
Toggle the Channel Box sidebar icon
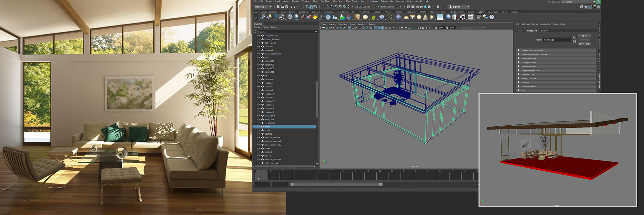(598, 7)
